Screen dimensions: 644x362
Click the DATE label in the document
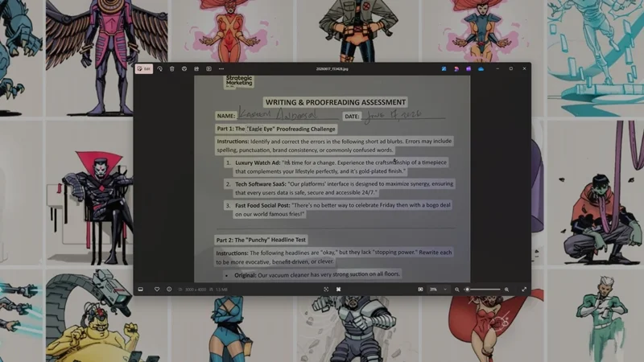(x=352, y=117)
